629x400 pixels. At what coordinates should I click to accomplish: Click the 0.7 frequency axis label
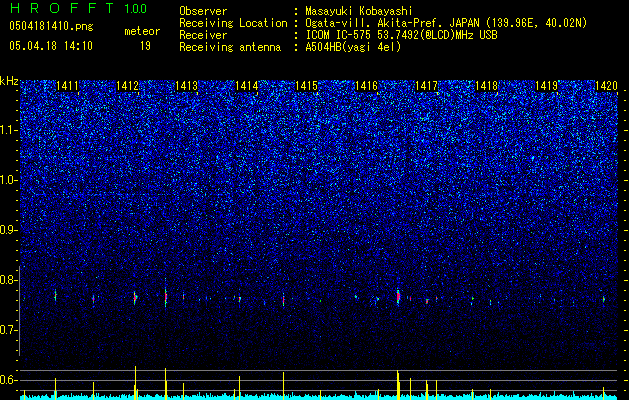coord(9,330)
